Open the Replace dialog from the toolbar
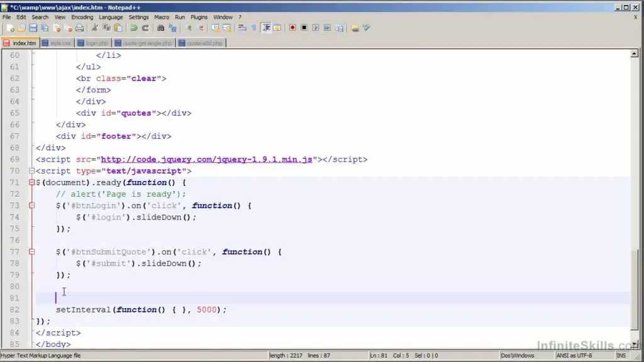This screenshot has height=362, width=644. pos(172,28)
